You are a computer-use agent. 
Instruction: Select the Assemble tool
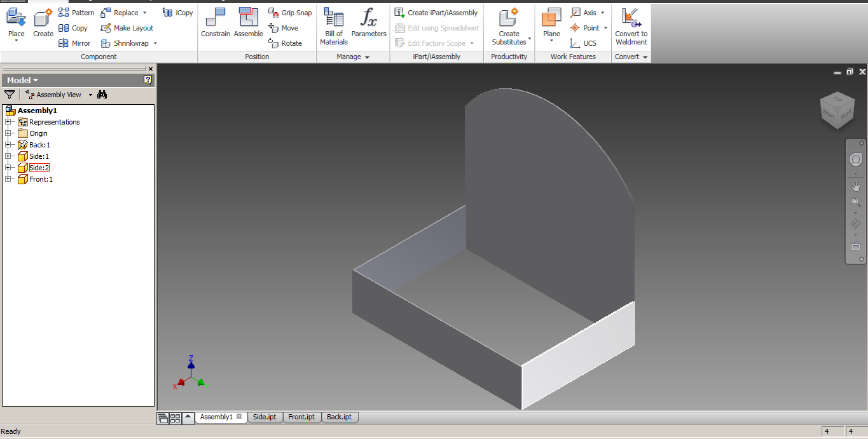tap(249, 23)
